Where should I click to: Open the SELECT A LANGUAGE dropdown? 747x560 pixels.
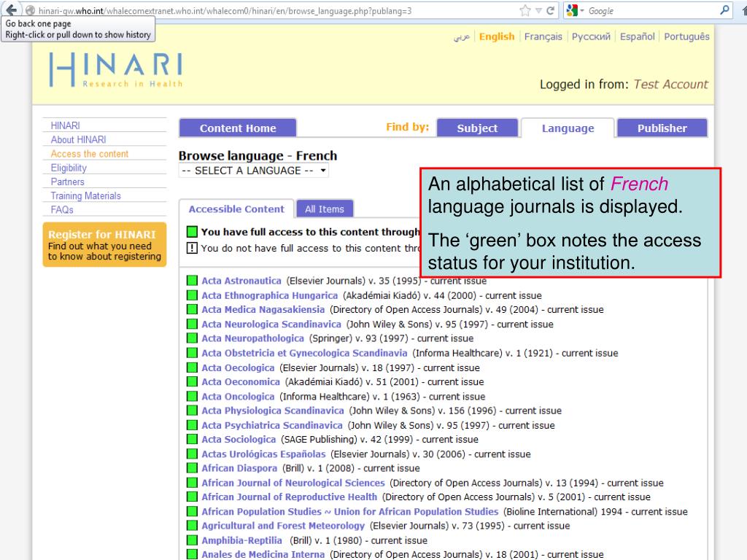pos(253,171)
